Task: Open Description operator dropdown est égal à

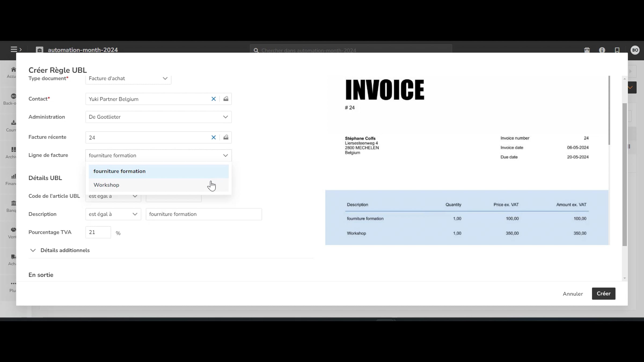Action: click(113, 214)
